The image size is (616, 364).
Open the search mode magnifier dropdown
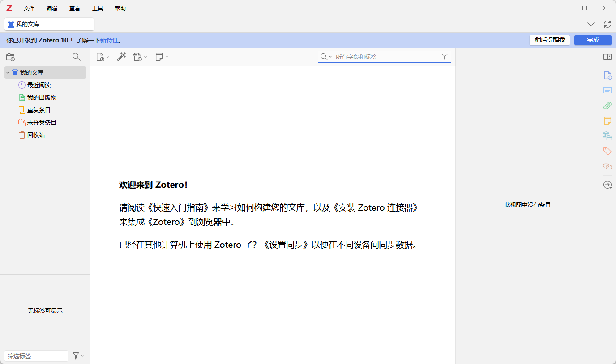(x=326, y=57)
